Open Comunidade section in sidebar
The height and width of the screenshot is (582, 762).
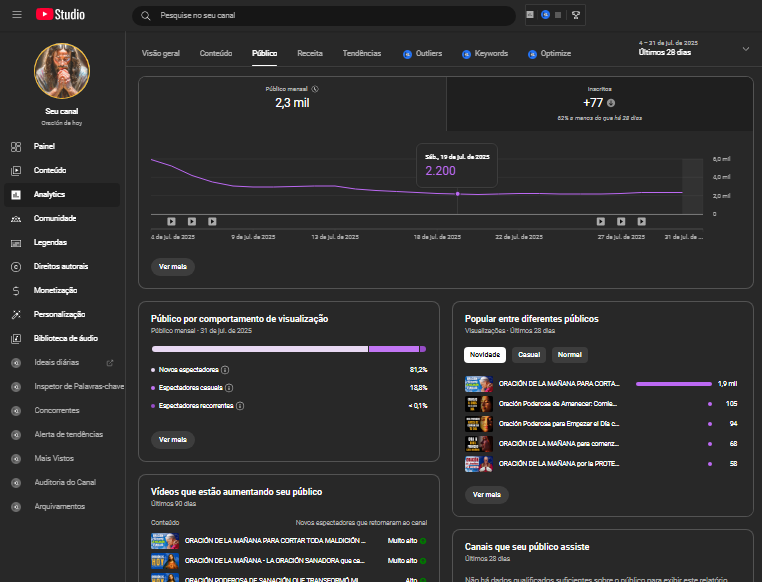pos(62,218)
